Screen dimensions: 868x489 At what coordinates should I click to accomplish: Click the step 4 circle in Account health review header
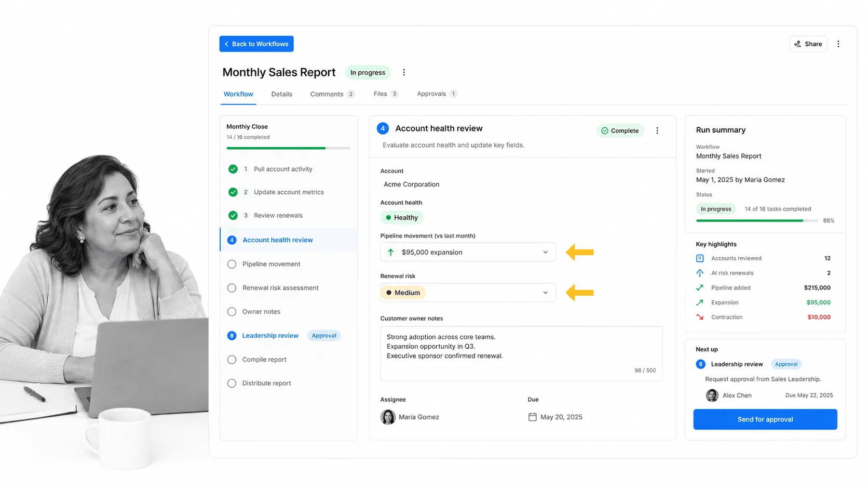click(383, 128)
